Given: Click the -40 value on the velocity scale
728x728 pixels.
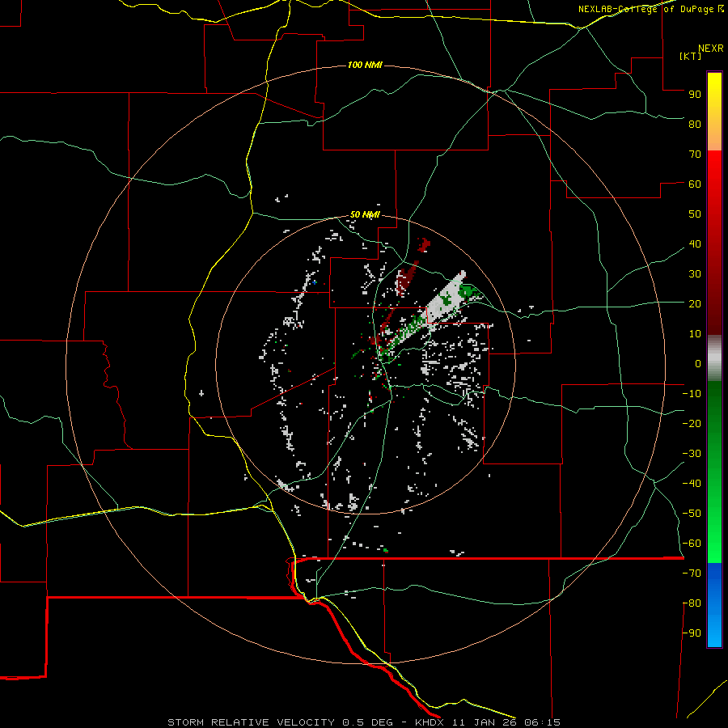Looking at the screenshot, I should pos(692,484).
